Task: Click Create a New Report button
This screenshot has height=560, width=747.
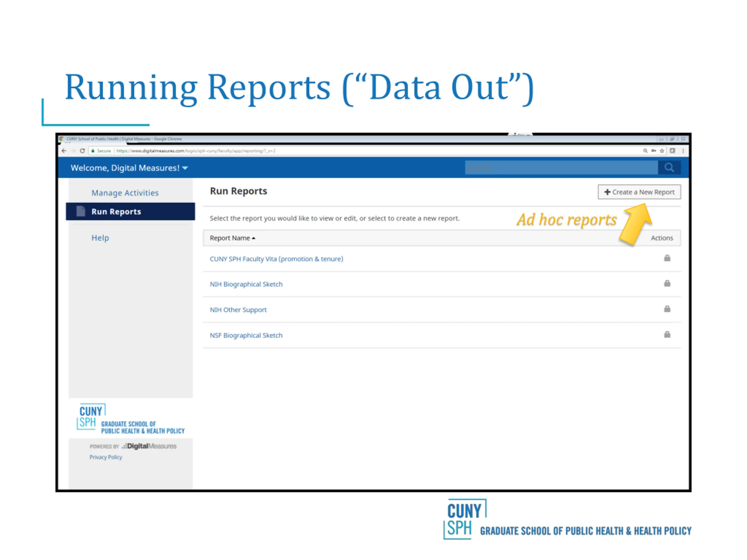Action: click(639, 192)
